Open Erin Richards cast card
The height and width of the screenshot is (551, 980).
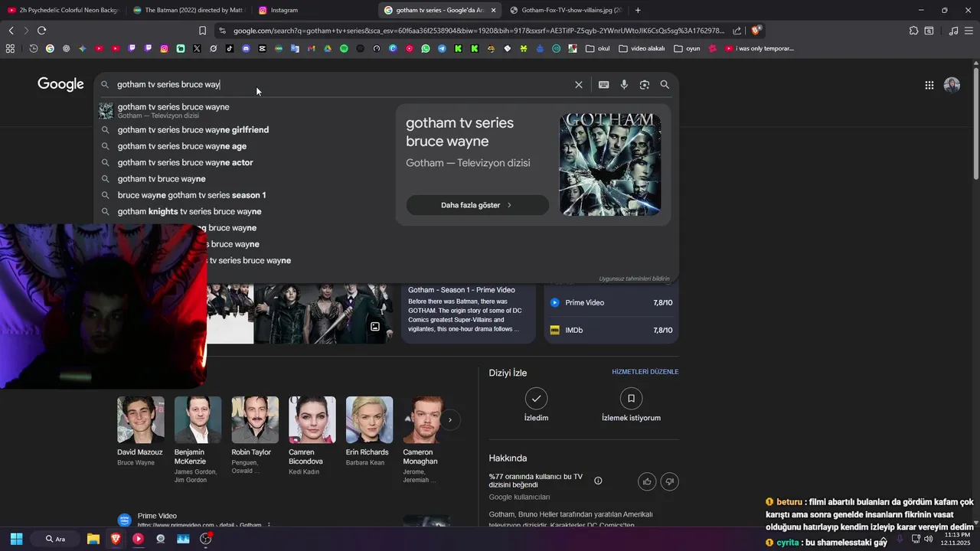click(x=369, y=431)
